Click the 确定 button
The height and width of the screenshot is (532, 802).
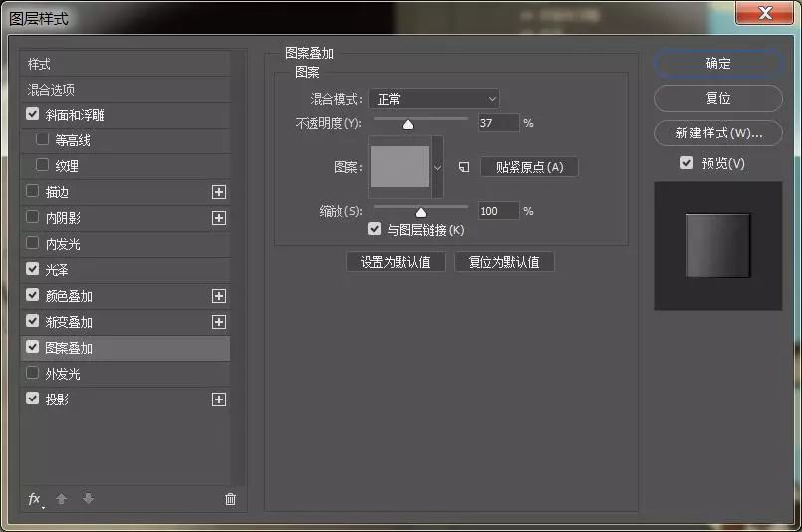tap(718, 63)
